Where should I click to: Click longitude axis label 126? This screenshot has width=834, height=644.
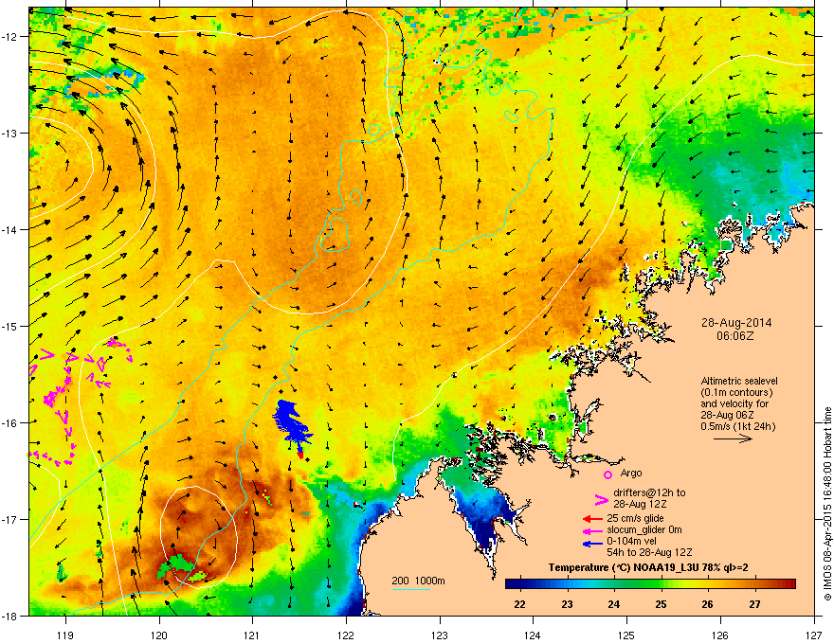720,635
